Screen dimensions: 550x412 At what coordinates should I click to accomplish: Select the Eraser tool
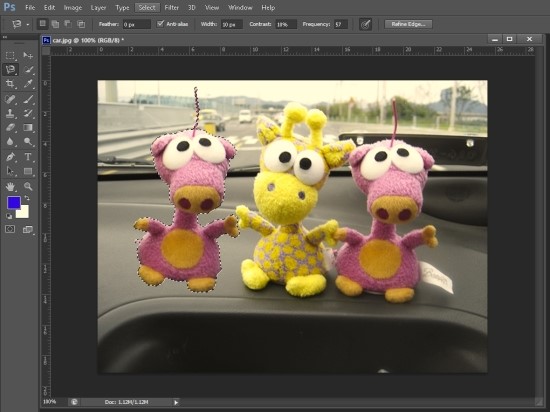tap(10, 127)
